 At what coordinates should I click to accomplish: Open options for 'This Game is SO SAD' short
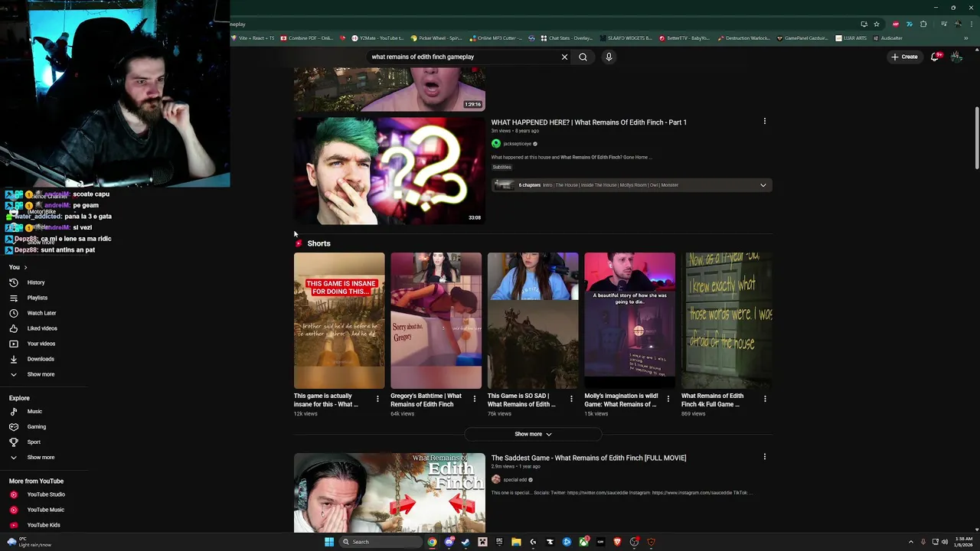[x=571, y=399]
